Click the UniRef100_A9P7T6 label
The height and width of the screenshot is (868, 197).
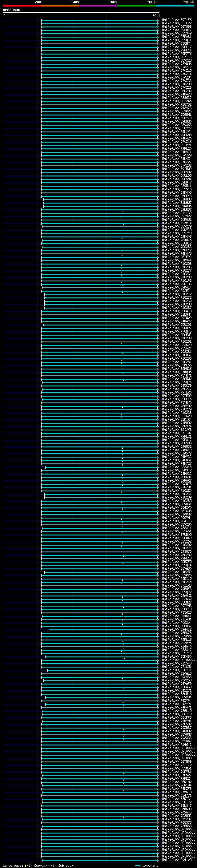(x=177, y=54)
